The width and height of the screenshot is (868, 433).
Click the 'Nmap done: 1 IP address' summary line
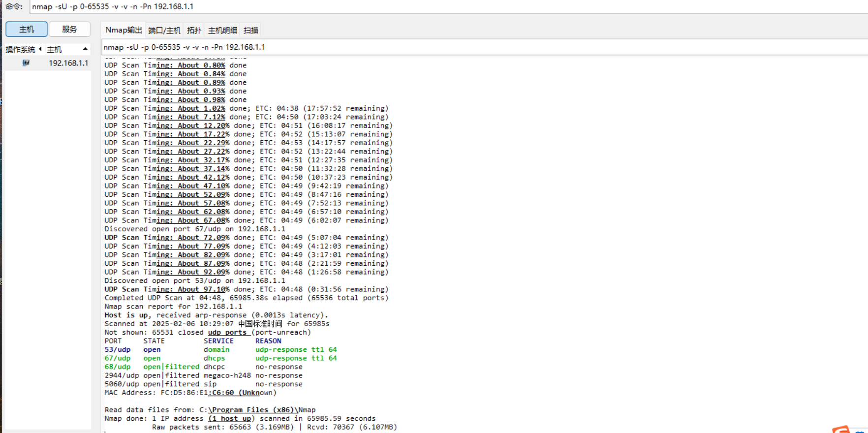pos(240,419)
